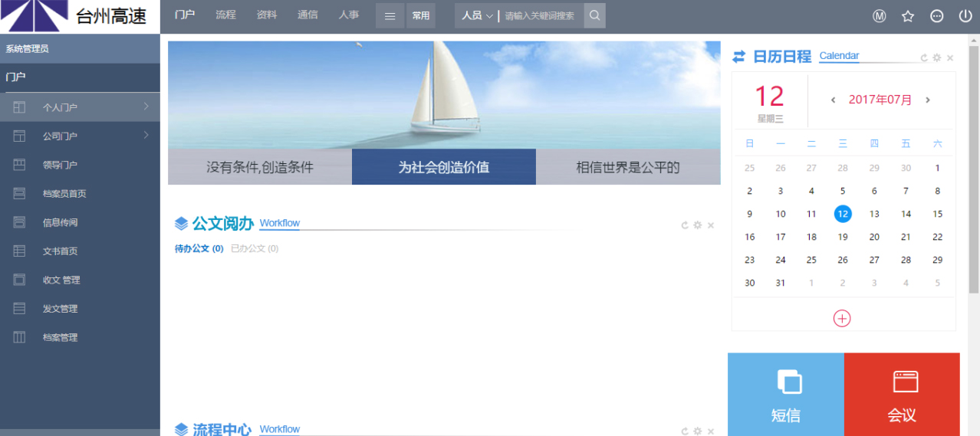Viewport: 980px width, 436px height.
Task: Open the 流程 top menu
Action: 225,15
